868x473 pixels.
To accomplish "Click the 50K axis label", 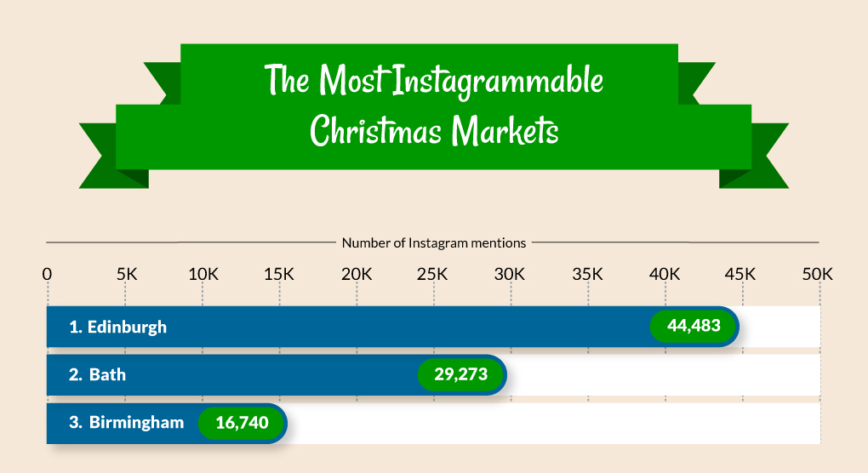I will click(x=818, y=275).
